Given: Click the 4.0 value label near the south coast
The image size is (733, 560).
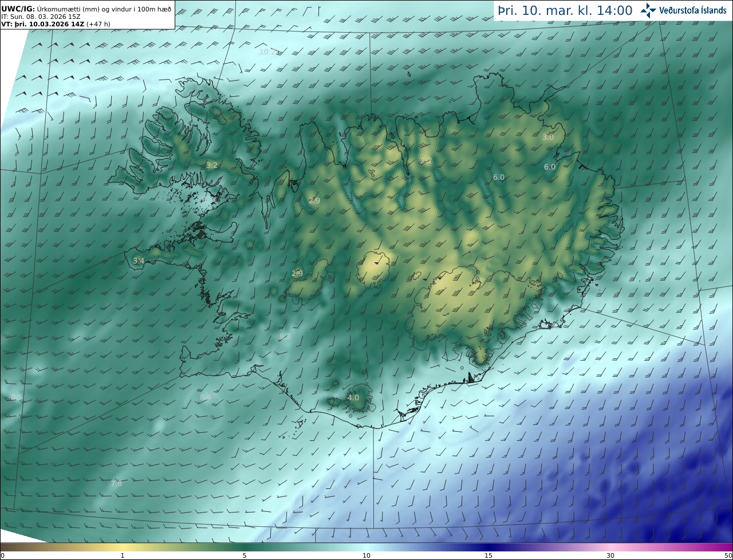Looking at the screenshot, I should 353,397.
